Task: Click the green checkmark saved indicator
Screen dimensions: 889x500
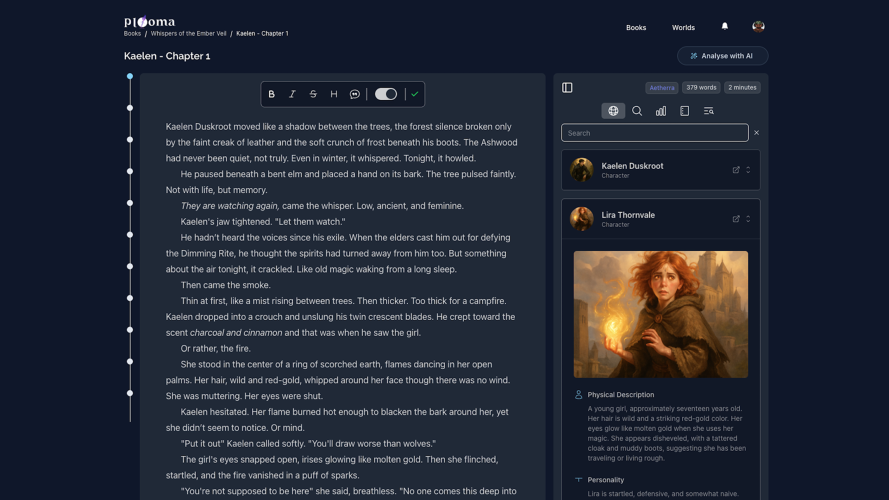Action: [415, 94]
